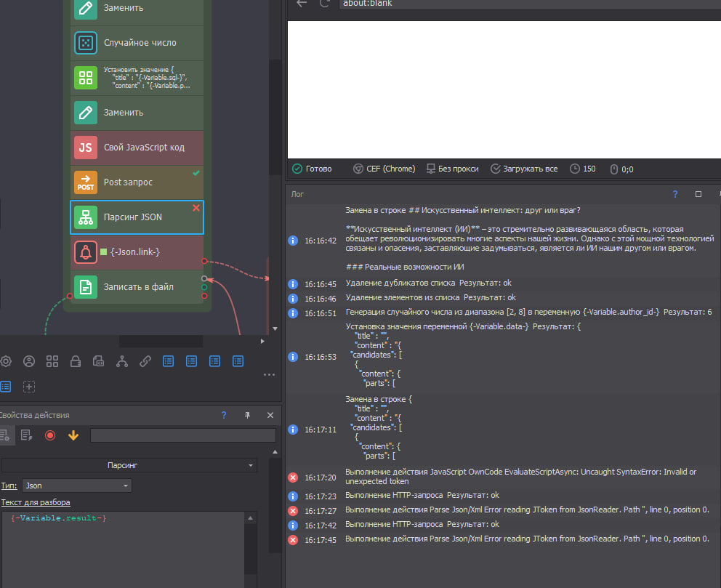Select the Установить значение variable block
The width and height of the screenshot is (721, 588).
(137, 78)
